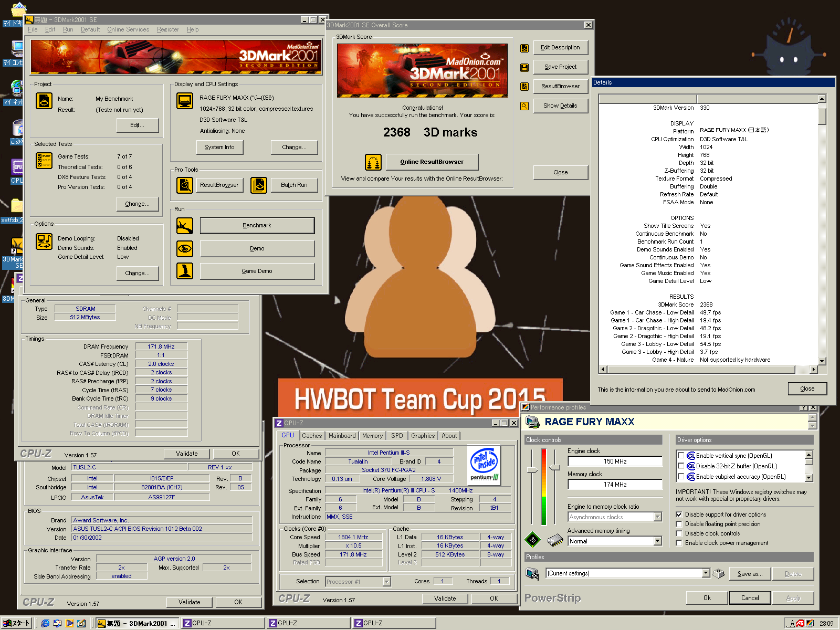Viewport: 840px width, 630px height.
Task: Click the Online ResultBrowser button
Action: point(432,162)
